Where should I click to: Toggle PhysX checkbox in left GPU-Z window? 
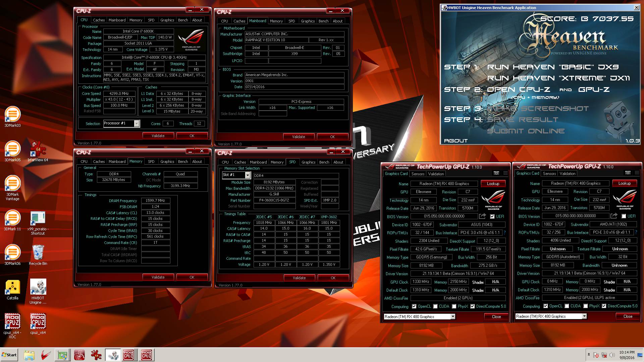tap(454, 306)
